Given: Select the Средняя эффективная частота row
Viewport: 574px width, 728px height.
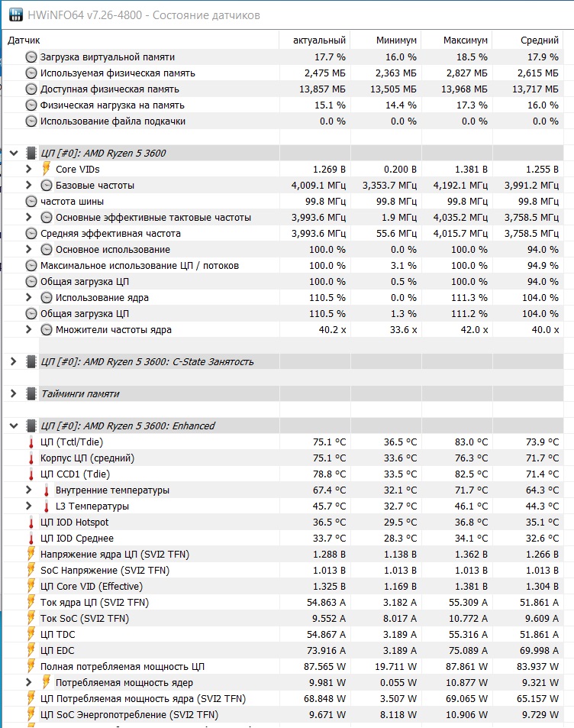Looking at the screenshot, I should [x=111, y=233].
